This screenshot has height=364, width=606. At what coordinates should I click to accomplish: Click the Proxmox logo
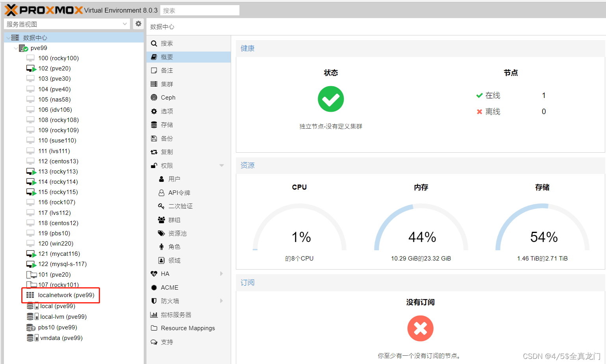point(43,10)
